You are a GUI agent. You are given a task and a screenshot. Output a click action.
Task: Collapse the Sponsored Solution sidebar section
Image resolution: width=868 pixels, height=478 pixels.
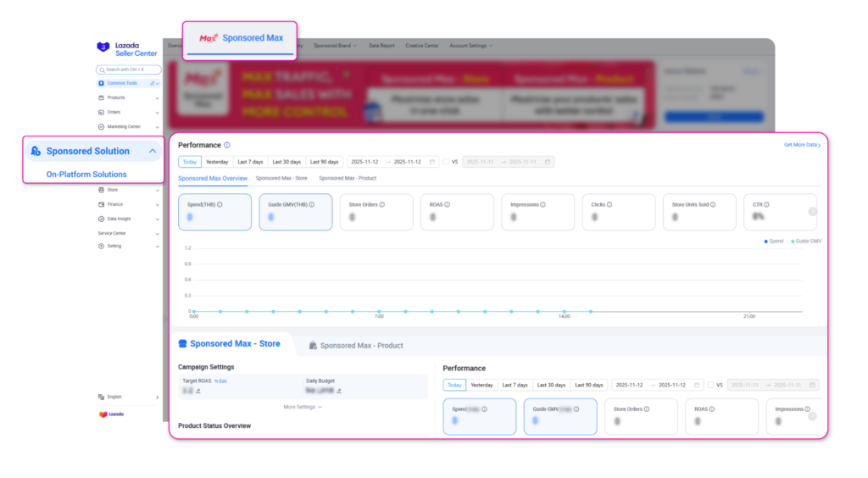152,151
